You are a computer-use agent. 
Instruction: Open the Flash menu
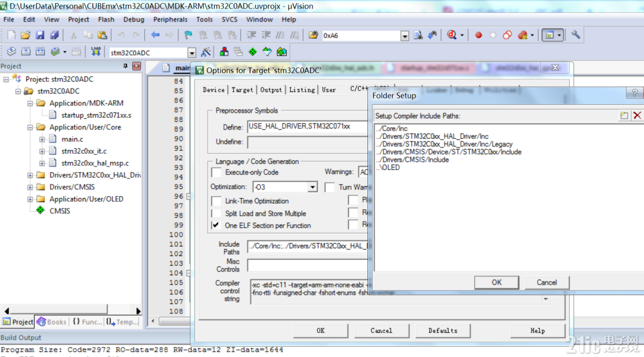(x=106, y=19)
